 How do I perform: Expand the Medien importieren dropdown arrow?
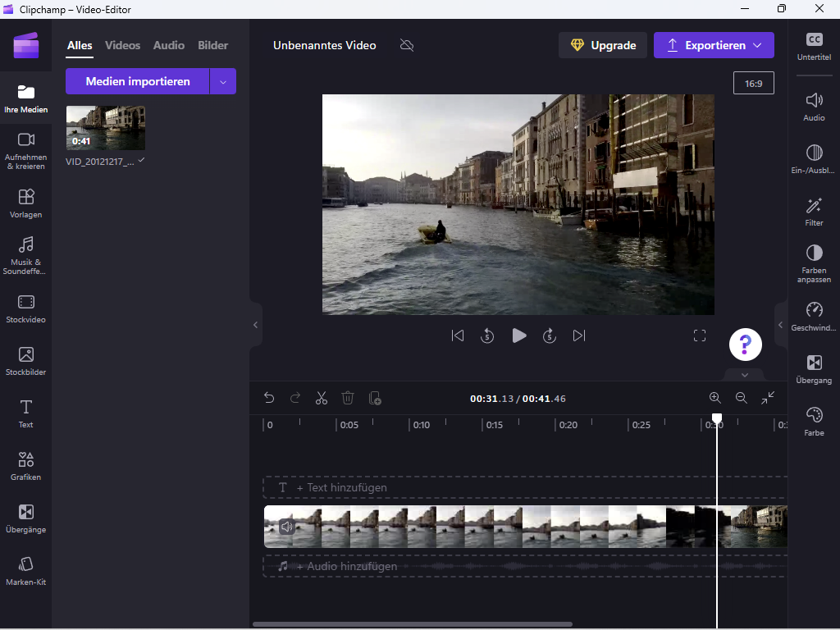pos(223,81)
